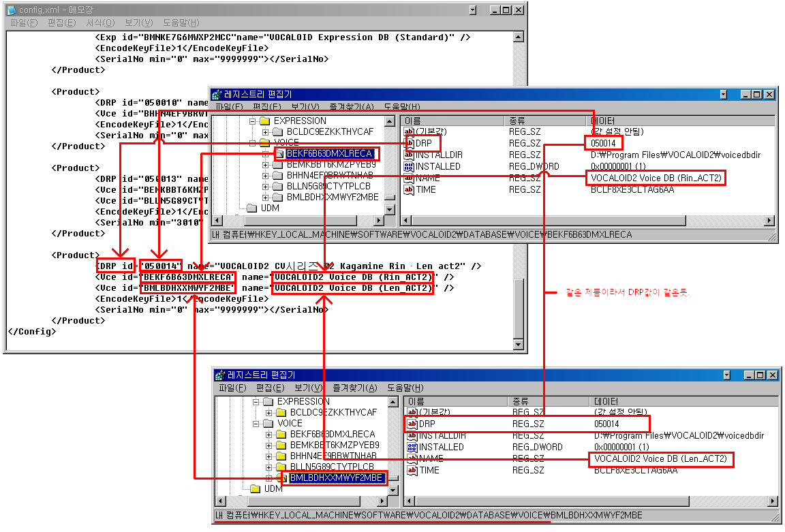Open the 즐겨찾기(A) menu in the Len_ACT2 registry window
Viewport: 785px width, 532px height.
tap(355, 388)
